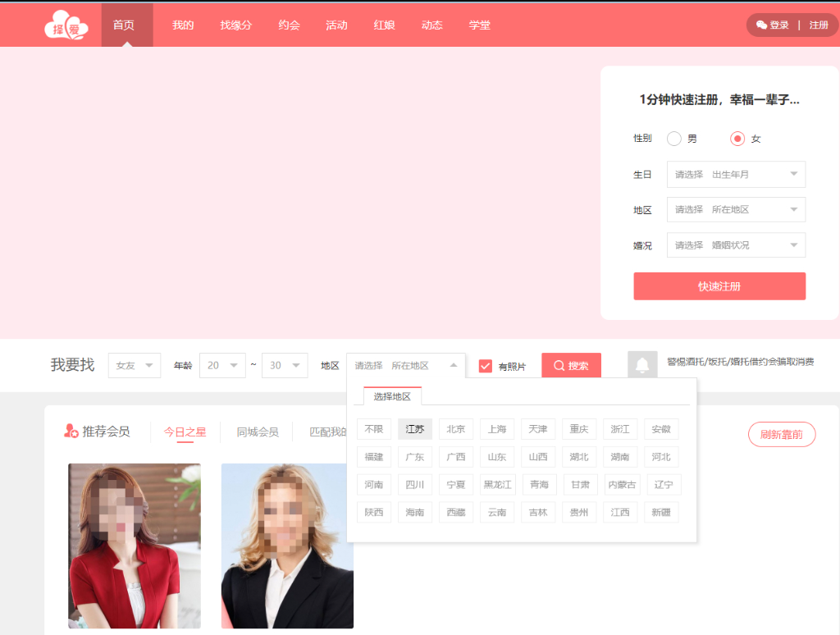This screenshot has width=840, height=635.
Task: Select the male (男) gender radio button
Action: click(x=674, y=139)
